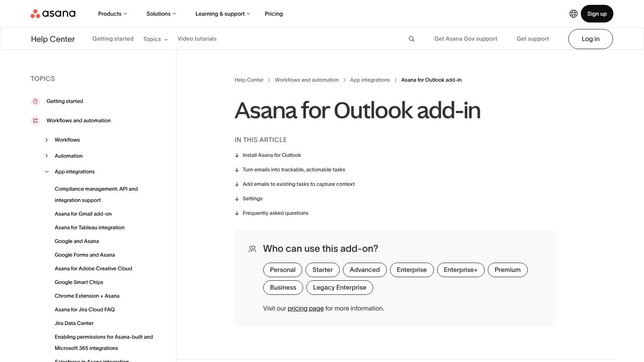Image resolution: width=644 pixels, height=362 pixels.
Task: Open the language globe icon
Action: tap(574, 14)
